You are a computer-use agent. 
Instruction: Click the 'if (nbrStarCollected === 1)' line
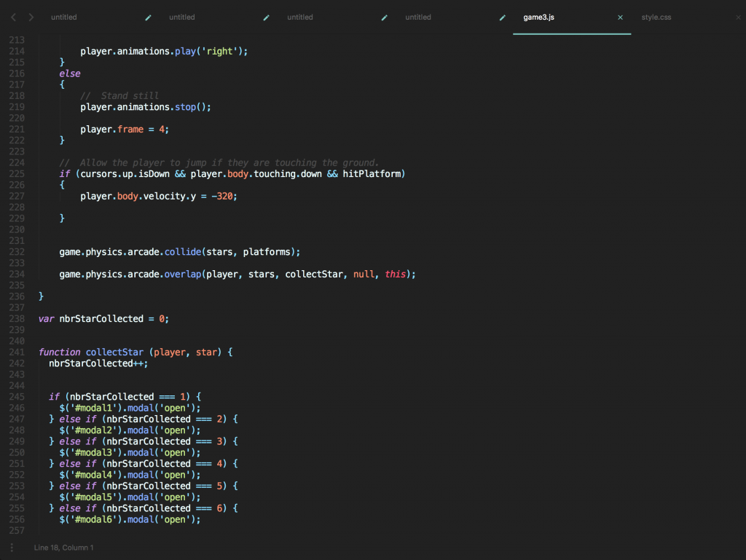pos(125,397)
